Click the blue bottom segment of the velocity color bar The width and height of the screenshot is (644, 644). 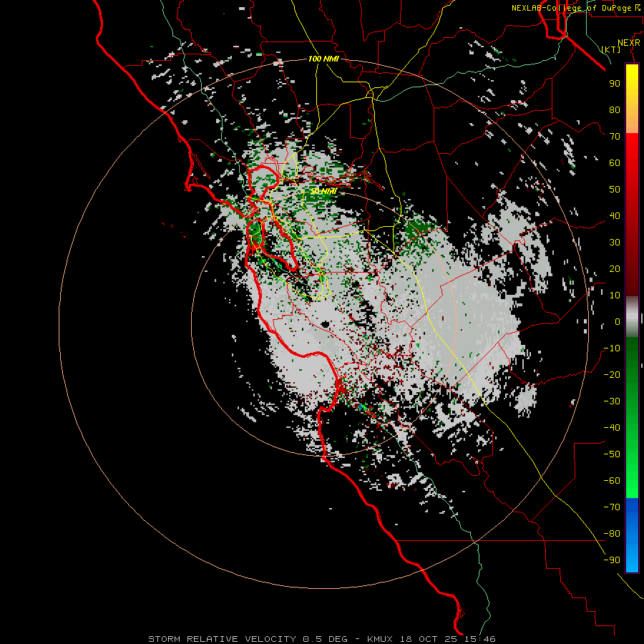[x=632, y=535]
